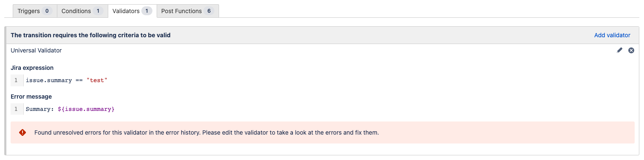Viewport: 644px width, 160px height.
Task: Click line number 1 of Jira expression
Action: pyautogui.click(x=16, y=80)
